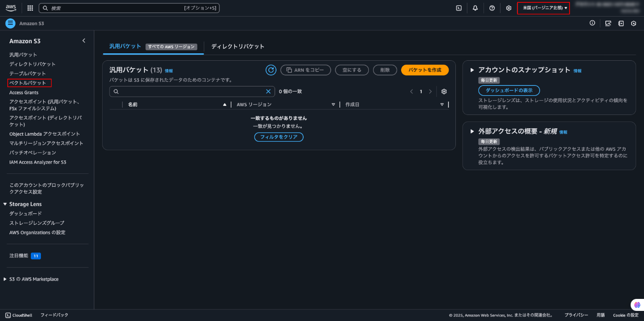
Task: Go to previous page of buckets
Action: 412,92
